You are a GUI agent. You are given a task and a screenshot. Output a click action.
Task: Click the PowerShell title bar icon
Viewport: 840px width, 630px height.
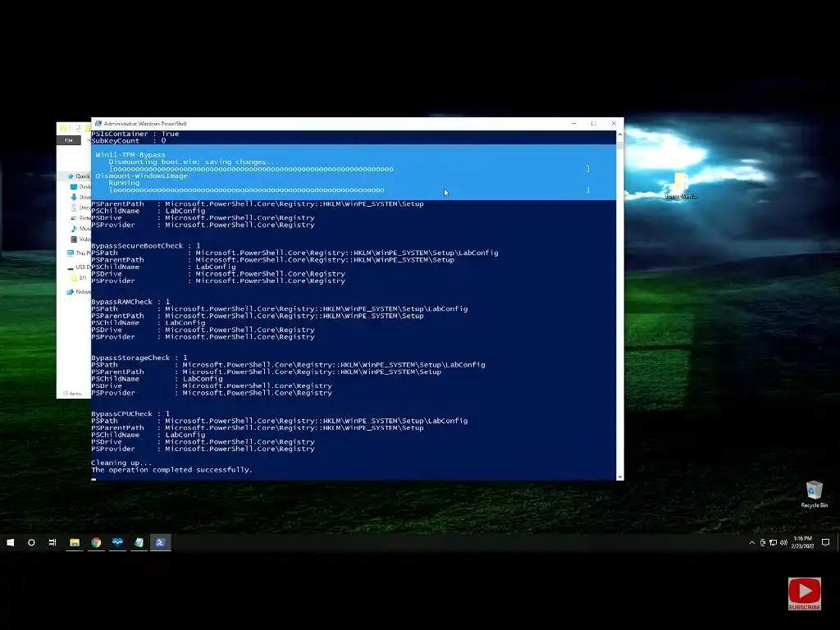[x=98, y=123]
